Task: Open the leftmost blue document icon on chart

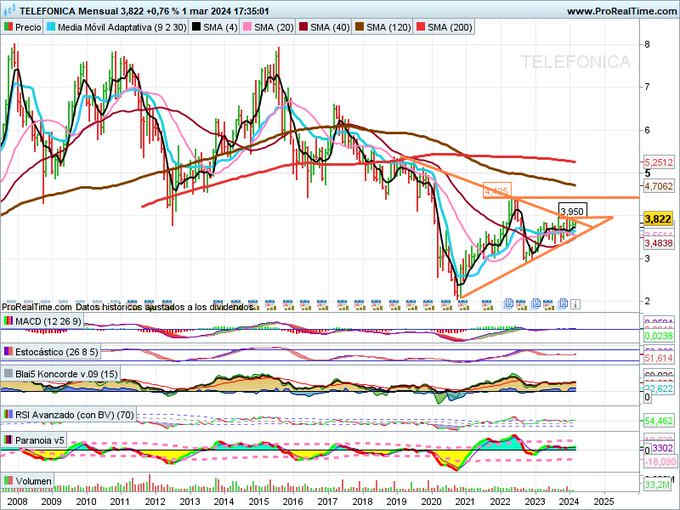Action: [x=509, y=304]
